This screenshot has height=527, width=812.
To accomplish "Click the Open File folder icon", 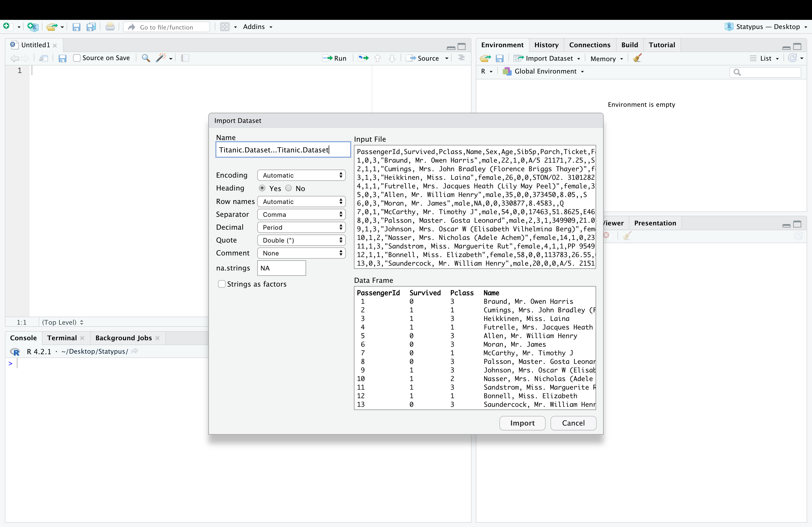I will [x=52, y=27].
